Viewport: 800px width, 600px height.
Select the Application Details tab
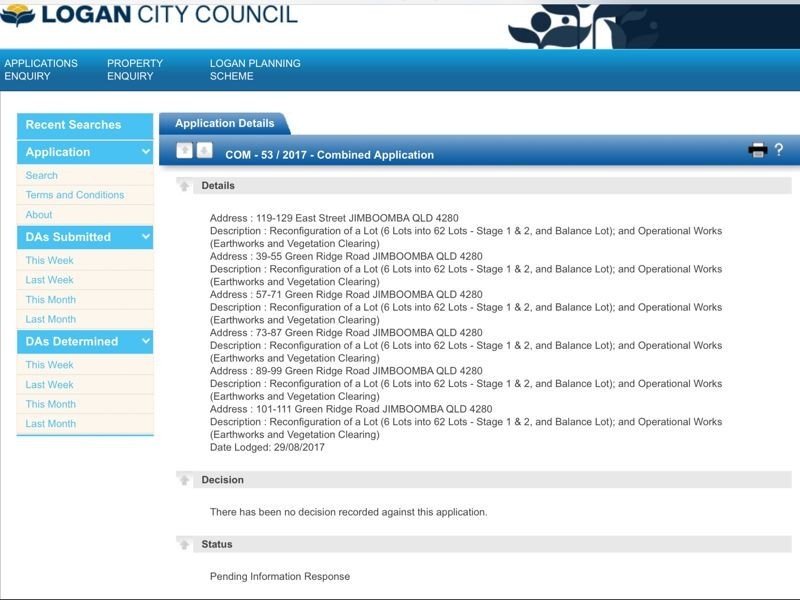coord(224,124)
